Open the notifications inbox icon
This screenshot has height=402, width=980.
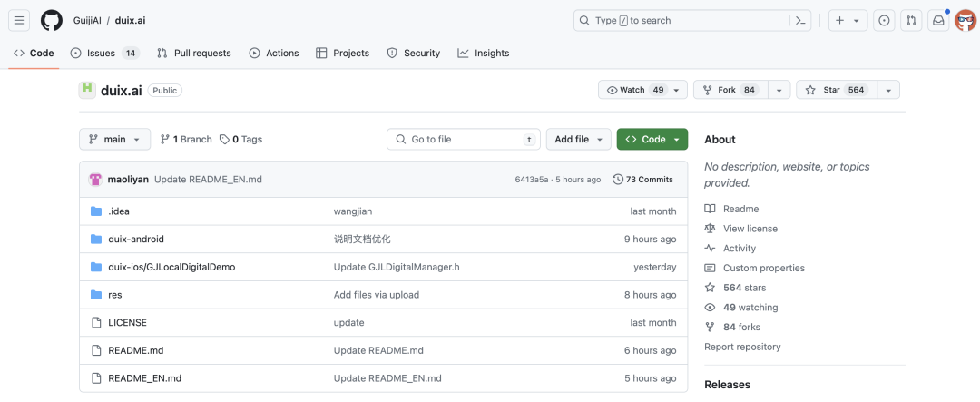click(x=938, y=21)
